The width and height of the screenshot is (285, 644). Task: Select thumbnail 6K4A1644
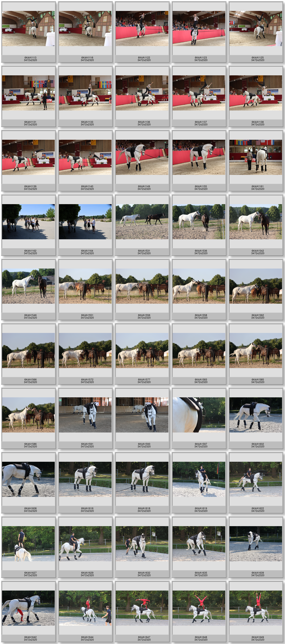pos(85,608)
